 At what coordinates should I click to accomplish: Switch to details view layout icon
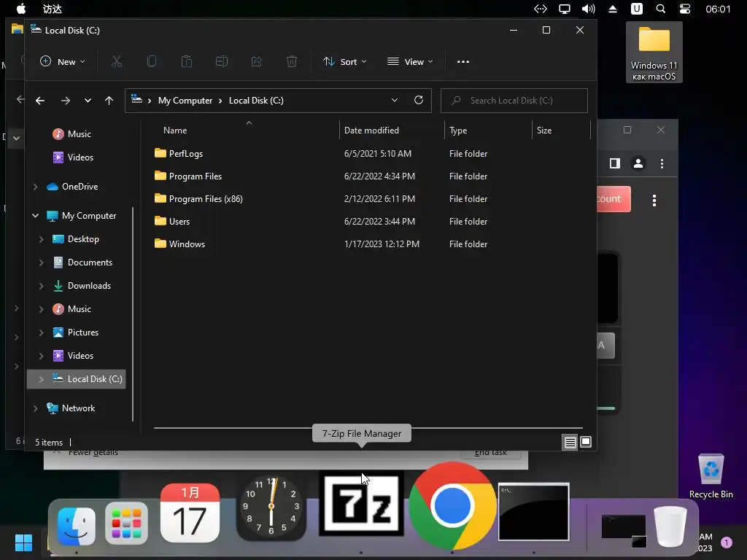(x=570, y=442)
